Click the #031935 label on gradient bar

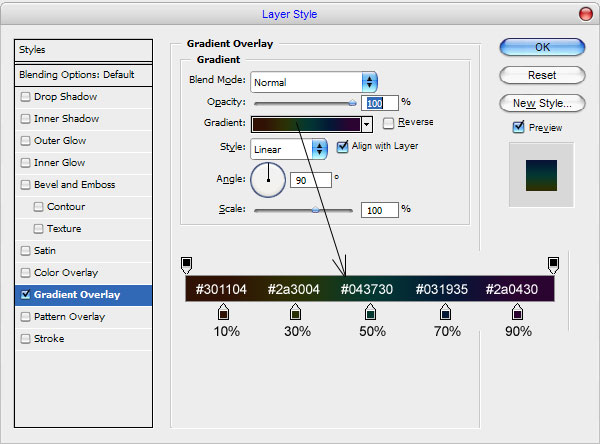[x=442, y=289]
